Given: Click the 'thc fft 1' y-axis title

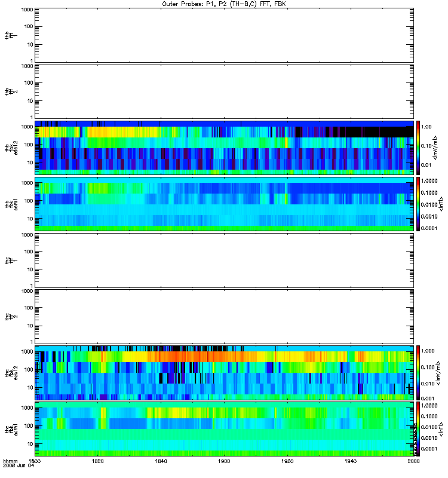Looking at the screenshot, I should pyautogui.click(x=11, y=261).
